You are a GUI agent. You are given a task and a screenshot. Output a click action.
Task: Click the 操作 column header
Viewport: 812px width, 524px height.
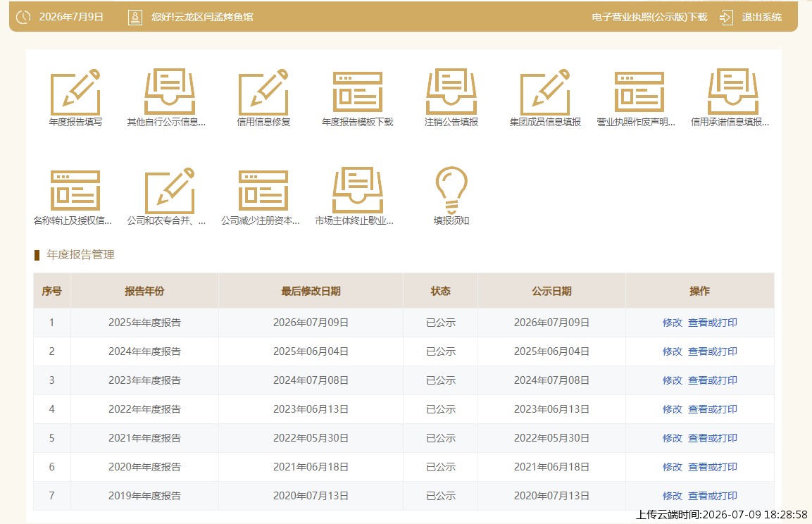[699, 291]
